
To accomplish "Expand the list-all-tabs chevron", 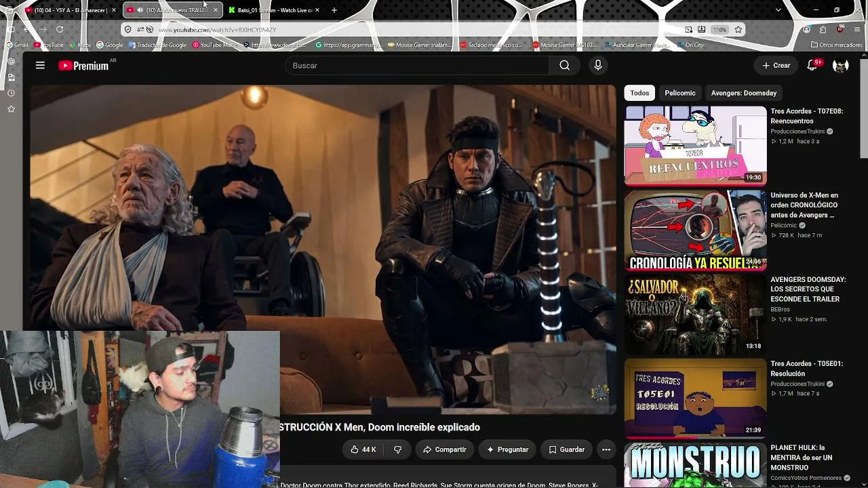I will click(x=778, y=10).
